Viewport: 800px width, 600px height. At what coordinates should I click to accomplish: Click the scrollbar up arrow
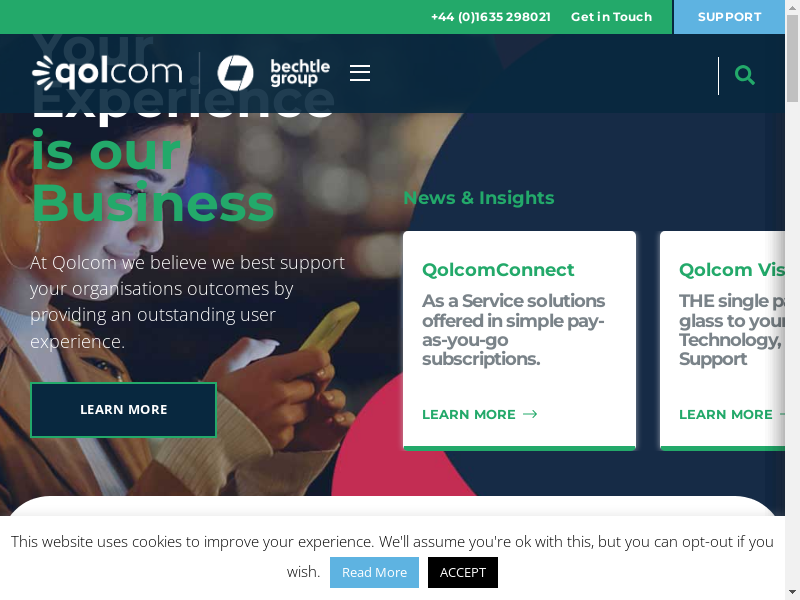792,7
